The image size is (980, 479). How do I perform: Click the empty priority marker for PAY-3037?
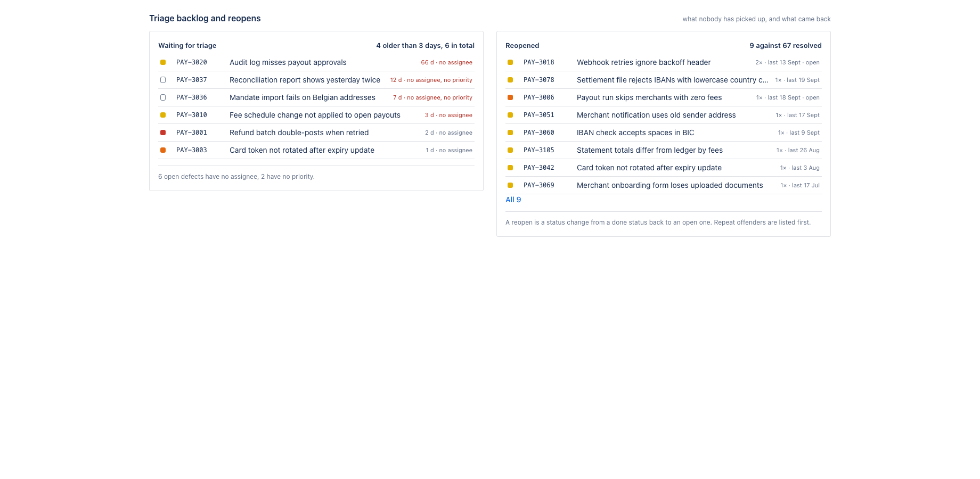click(163, 80)
